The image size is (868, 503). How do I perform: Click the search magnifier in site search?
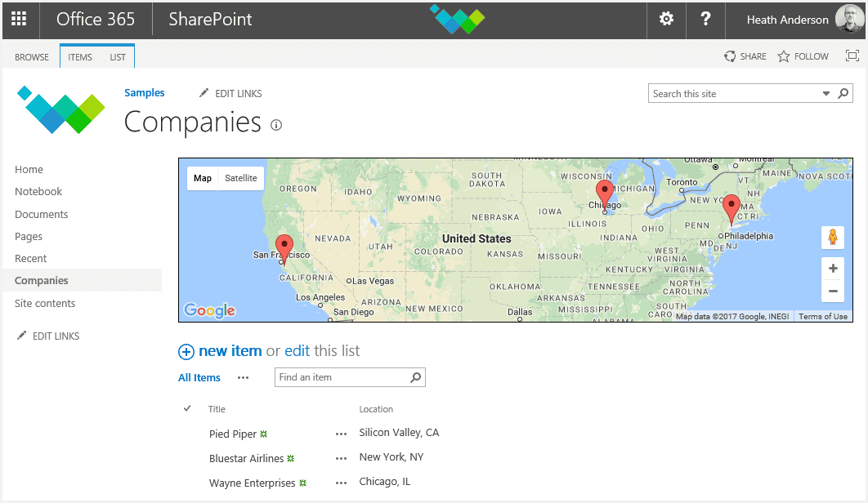coord(843,94)
